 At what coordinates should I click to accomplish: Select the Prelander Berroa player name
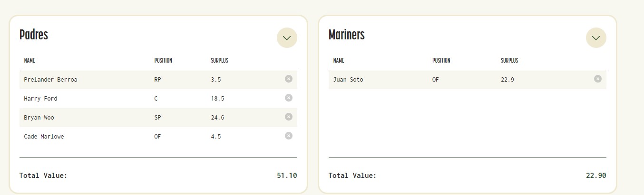(50, 80)
